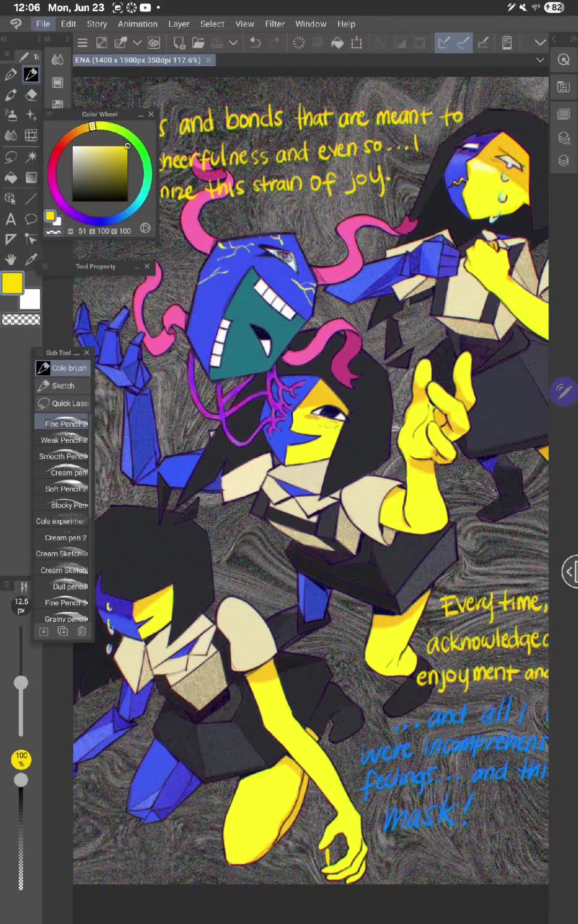This screenshot has height=924, width=578.
Task: Select the Decoration sparkle tool
Action: (31, 115)
